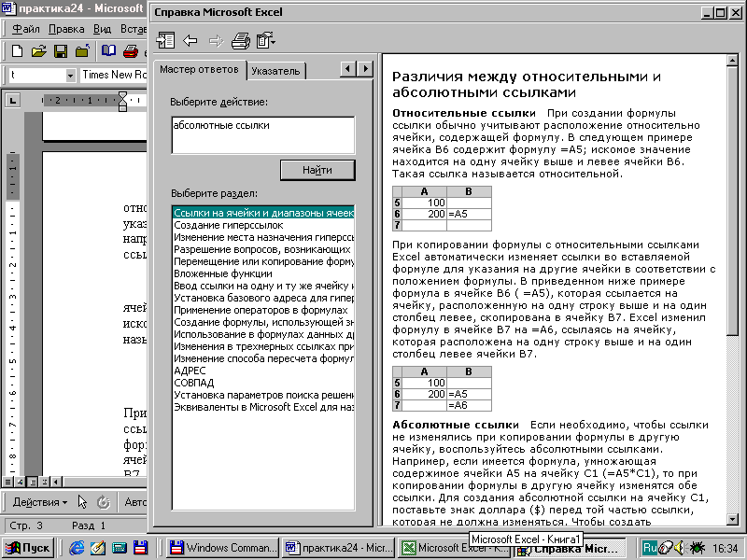Print the Help topic with printer icon

pos(241,41)
